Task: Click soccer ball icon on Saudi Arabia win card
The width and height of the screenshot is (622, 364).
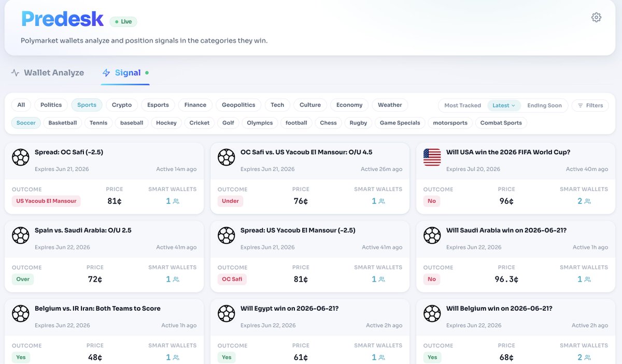Action: coord(432,236)
